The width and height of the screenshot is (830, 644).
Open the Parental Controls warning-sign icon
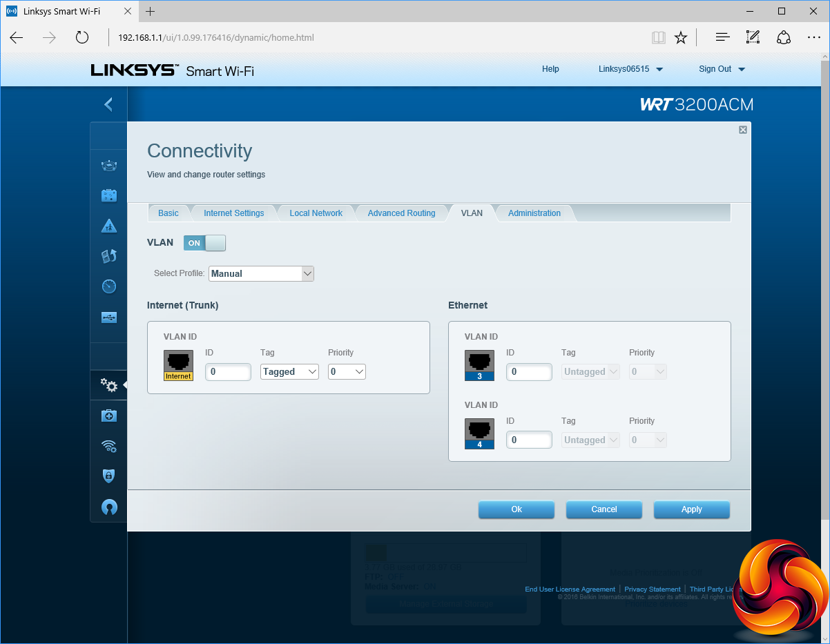109,226
